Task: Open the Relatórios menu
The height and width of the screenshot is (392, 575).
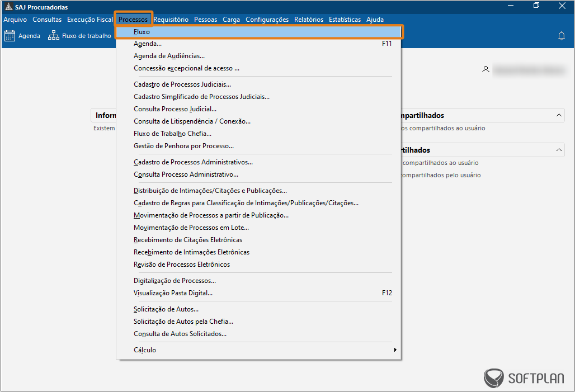Action: 309,20
